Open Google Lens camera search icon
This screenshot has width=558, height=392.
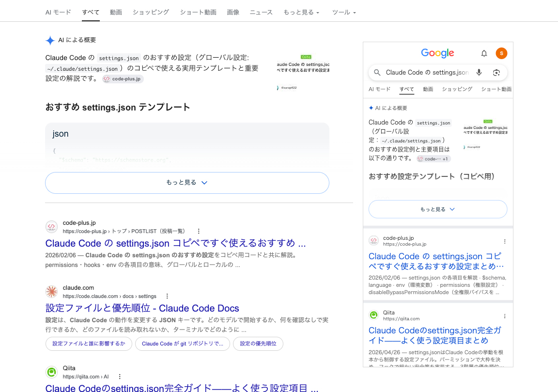pos(496,73)
